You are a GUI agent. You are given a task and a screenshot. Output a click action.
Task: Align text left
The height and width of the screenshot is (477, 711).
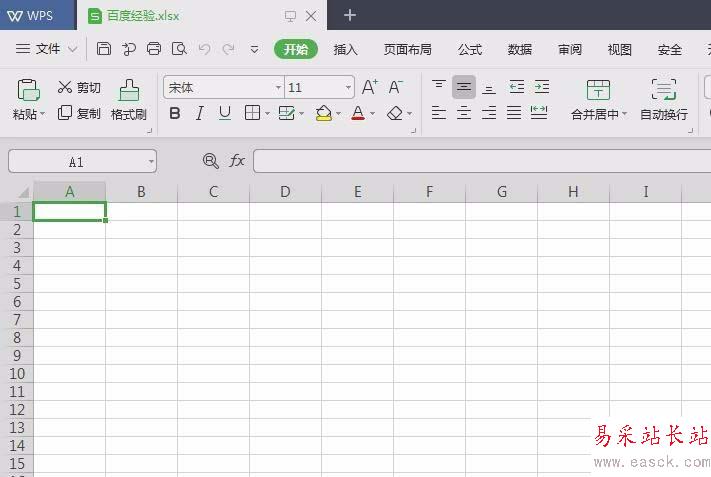(x=438, y=112)
